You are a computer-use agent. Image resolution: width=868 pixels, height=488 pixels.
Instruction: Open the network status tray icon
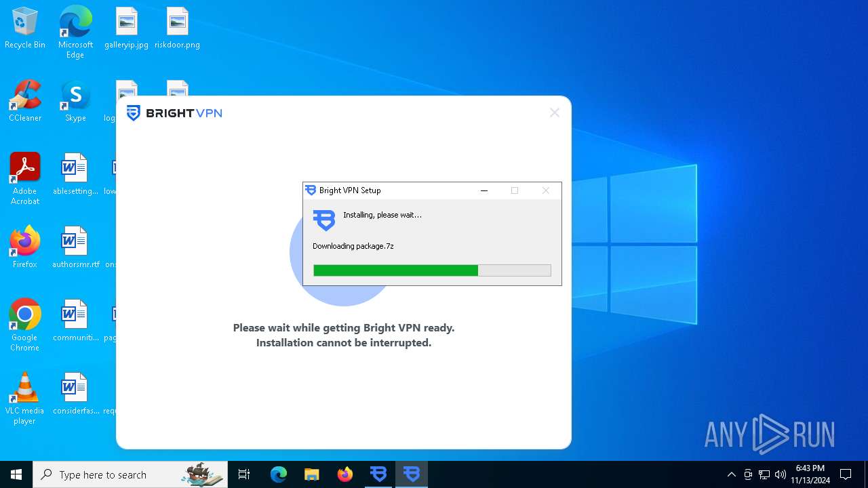click(764, 474)
